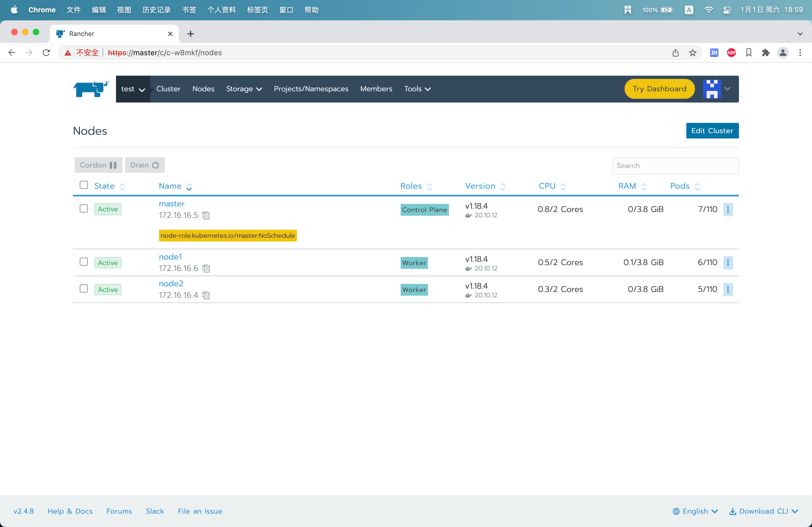
Task: Click the Edit Cluster button
Action: [713, 131]
